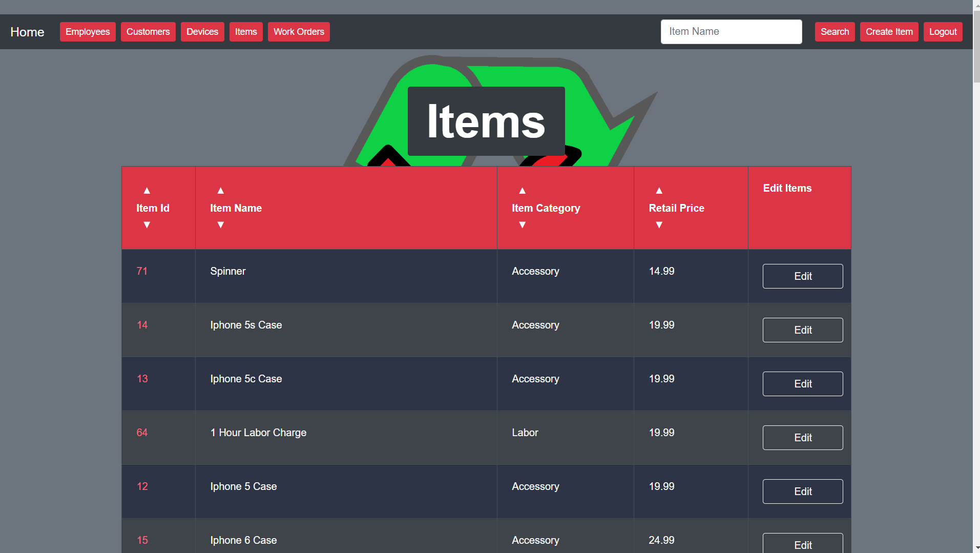Open the Employees page
Viewport: 980px width, 553px height.
click(x=88, y=32)
